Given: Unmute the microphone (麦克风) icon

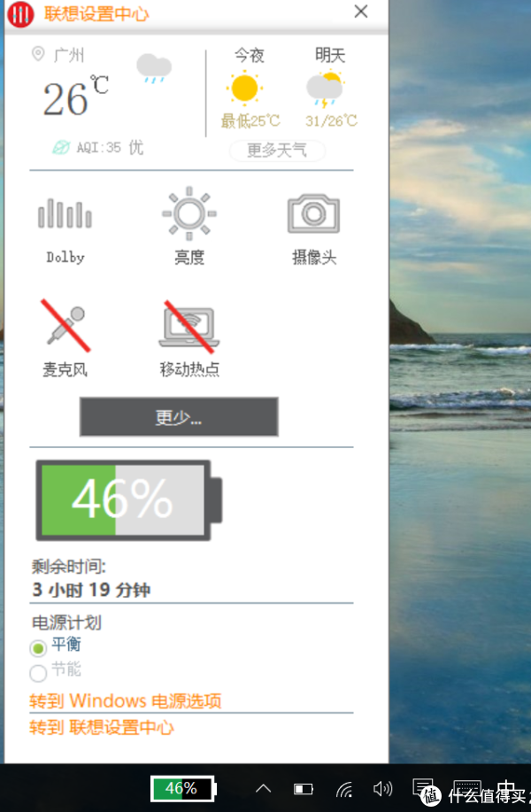Looking at the screenshot, I should (x=65, y=326).
